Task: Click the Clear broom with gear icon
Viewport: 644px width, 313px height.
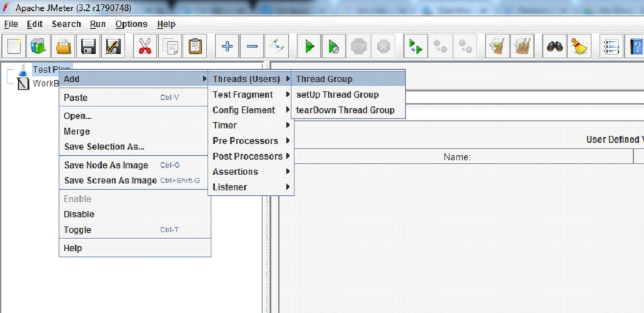Action: click(497, 46)
